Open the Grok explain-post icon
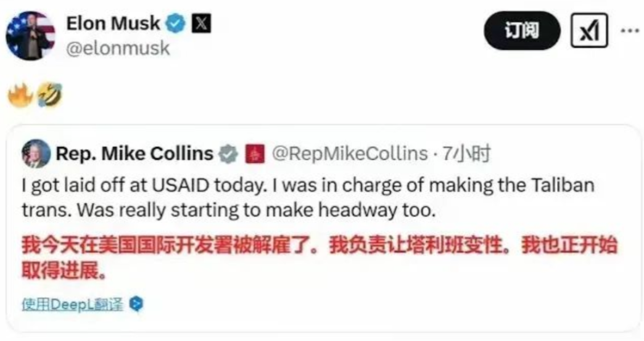This screenshot has height=341, width=644. (589, 31)
